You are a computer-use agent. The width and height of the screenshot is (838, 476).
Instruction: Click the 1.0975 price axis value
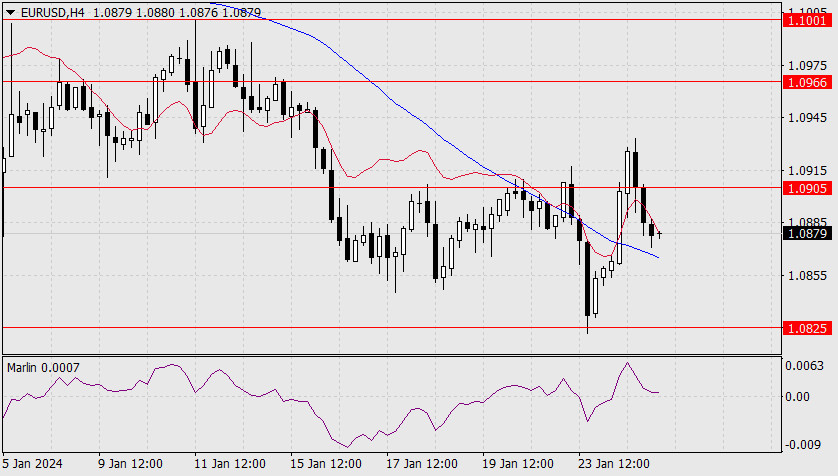(808, 65)
